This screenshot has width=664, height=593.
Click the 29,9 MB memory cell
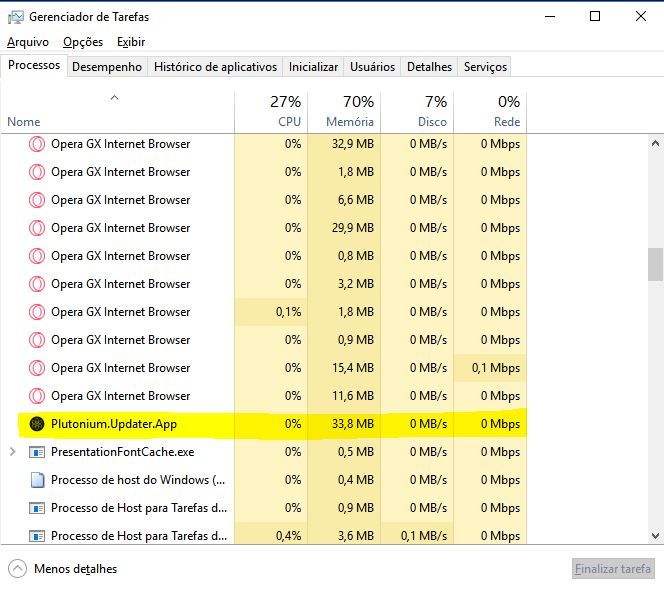(x=344, y=228)
